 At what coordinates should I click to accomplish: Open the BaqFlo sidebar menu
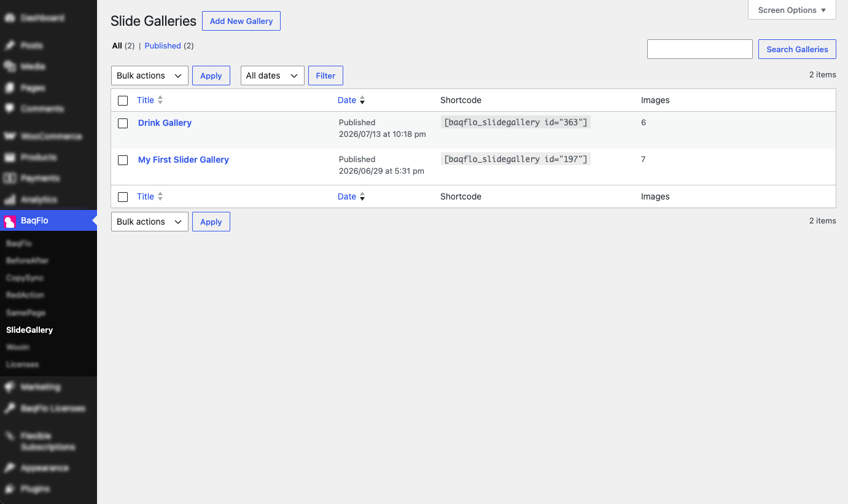pos(49,220)
